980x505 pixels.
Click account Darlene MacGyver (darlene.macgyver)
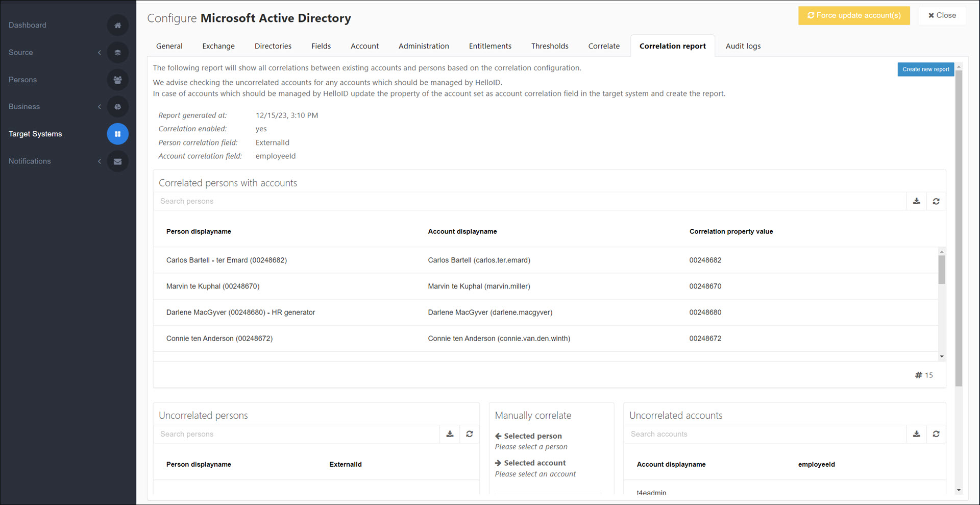[490, 312]
